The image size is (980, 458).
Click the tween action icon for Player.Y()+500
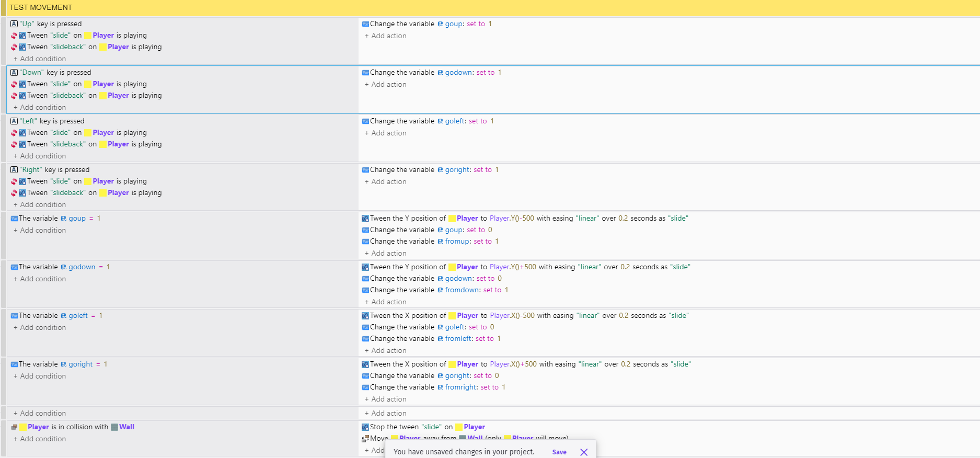coord(365,267)
